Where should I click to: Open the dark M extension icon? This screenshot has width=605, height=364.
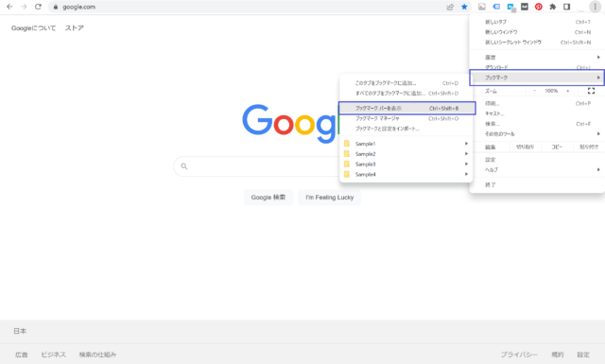pos(525,7)
